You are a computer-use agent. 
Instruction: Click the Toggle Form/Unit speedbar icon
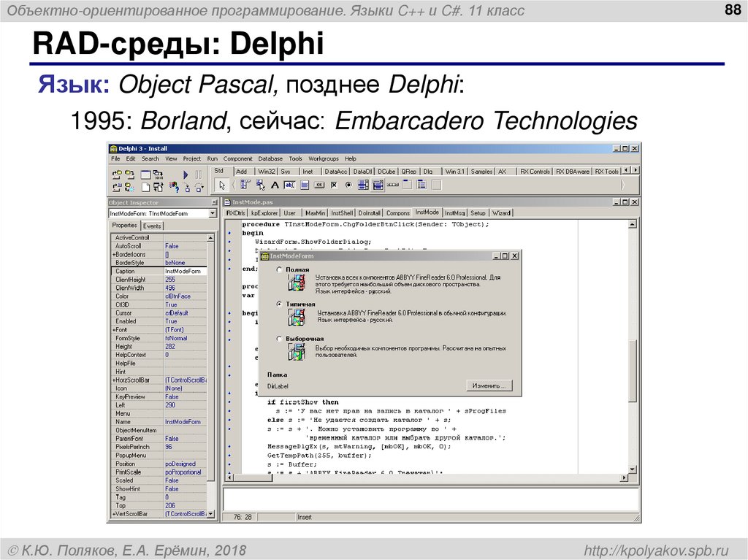[x=158, y=188]
